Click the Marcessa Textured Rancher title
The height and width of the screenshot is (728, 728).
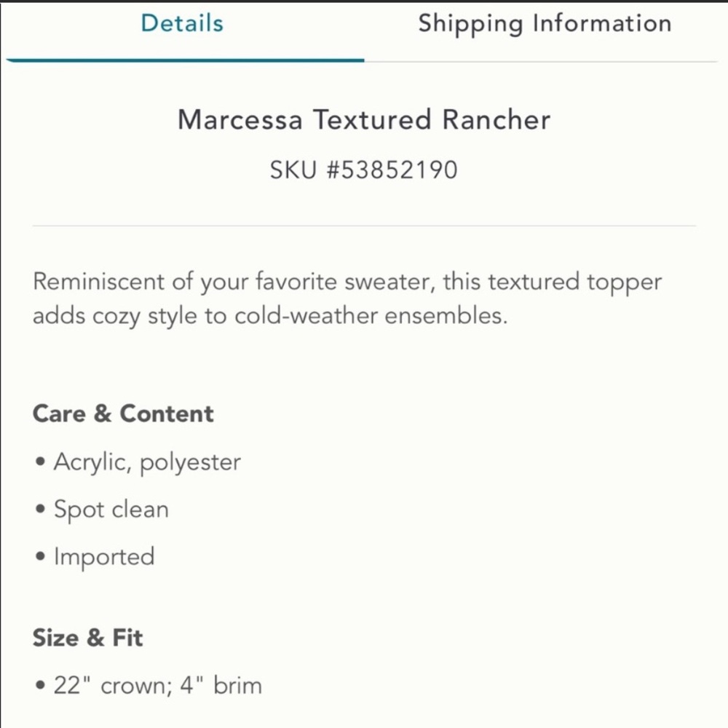click(364, 119)
